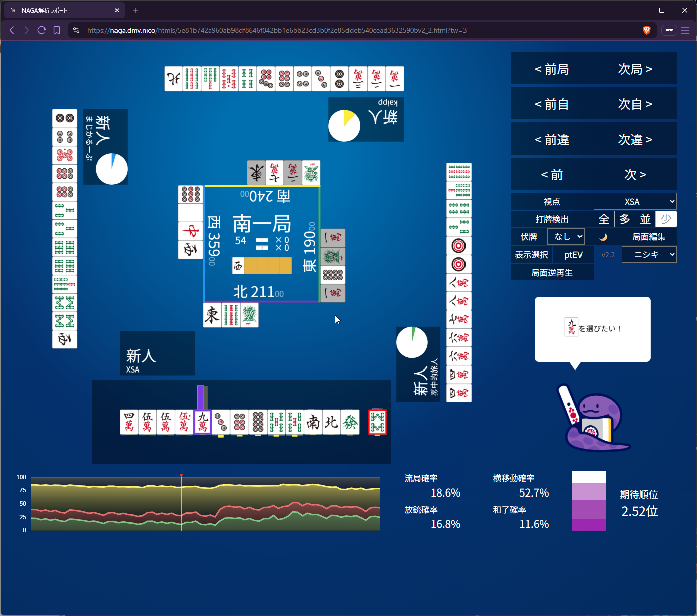Screen dimensions: 697x616
Task: Set 打牌検出 level to 全
Action: tap(604, 219)
